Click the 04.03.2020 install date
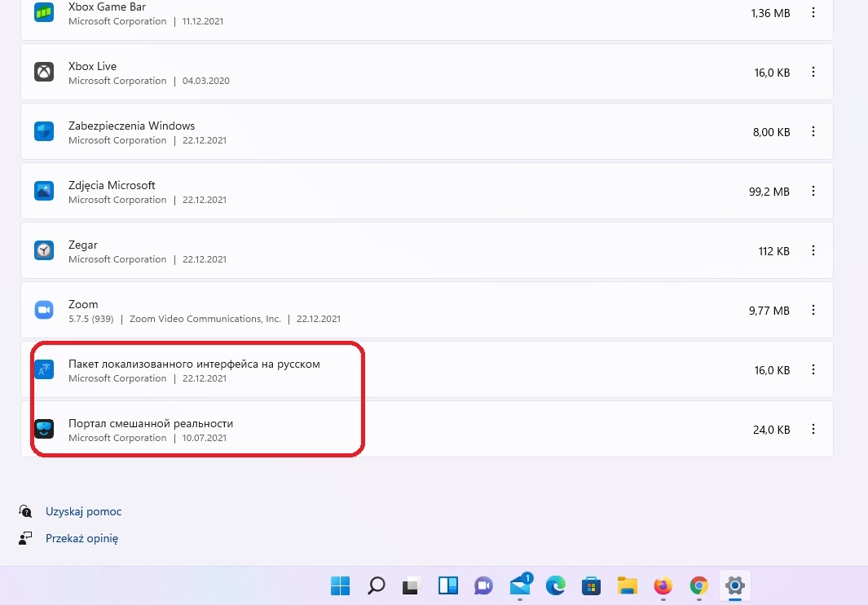Image resolution: width=868 pixels, height=605 pixels. click(x=206, y=81)
